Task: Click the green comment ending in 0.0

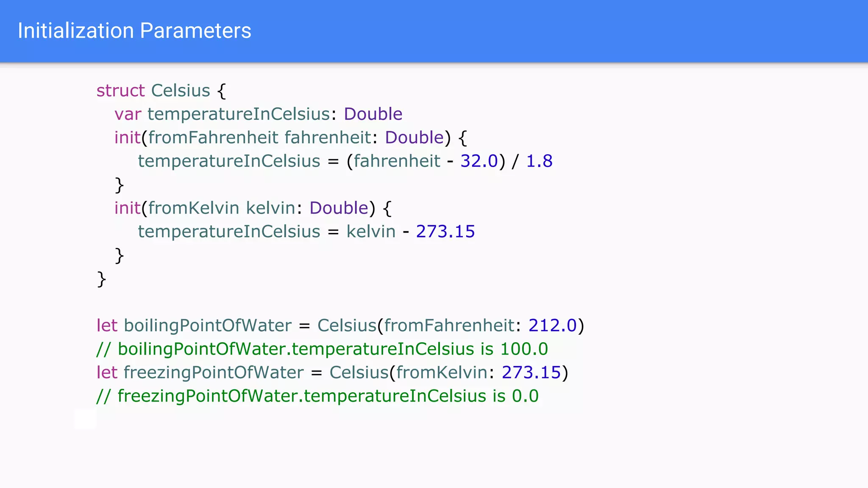Action: 317,396
